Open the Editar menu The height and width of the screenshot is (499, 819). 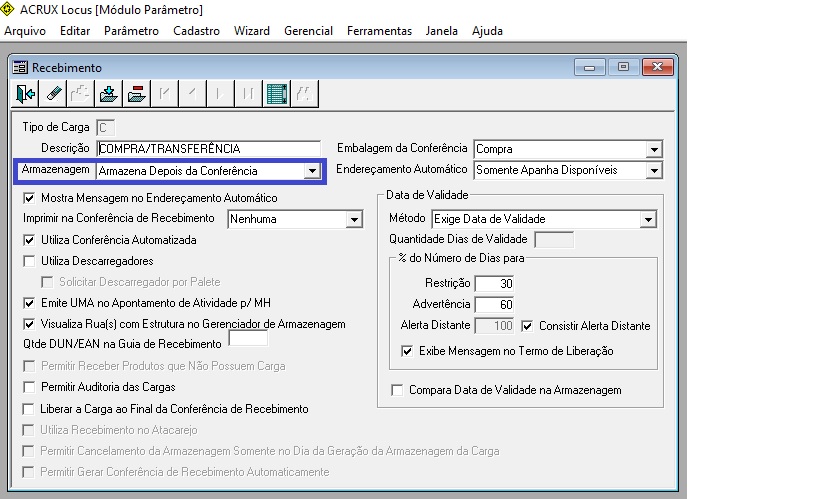pyautogui.click(x=75, y=31)
